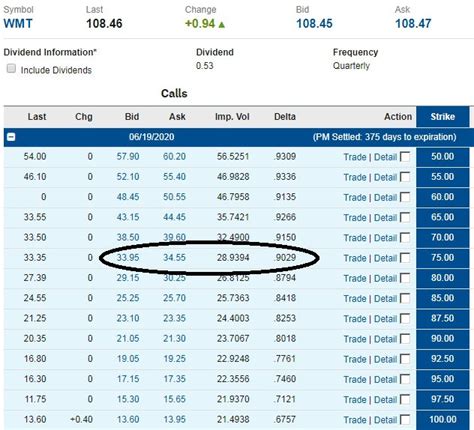Click bid price 33.95 on strike 75.00
This screenshot has height=430, width=474.
(x=128, y=258)
